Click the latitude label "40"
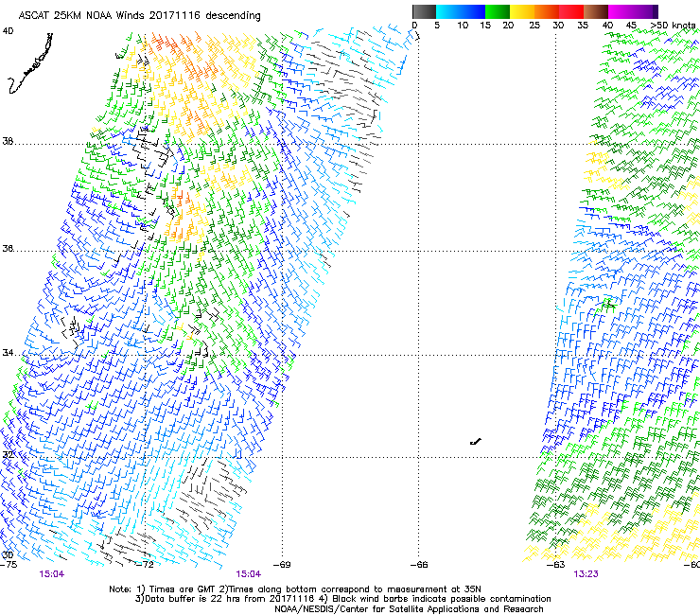 (x=8, y=31)
